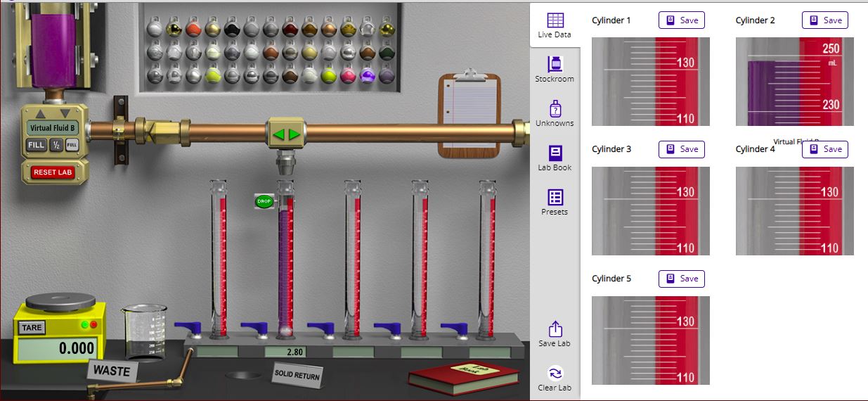Image resolution: width=868 pixels, height=401 pixels.
Task: Toggle the blue valve for the second cylinder
Action: pyautogui.click(x=254, y=329)
